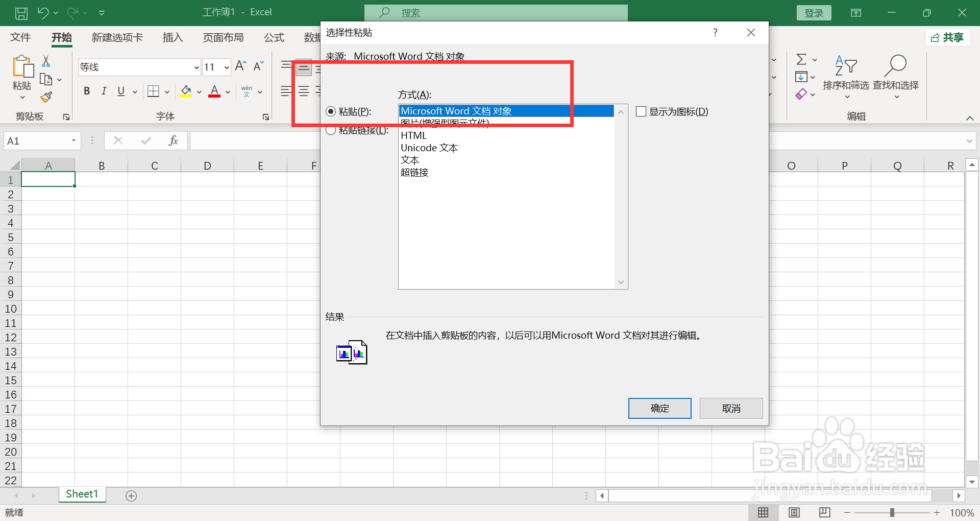Open 排序和筛选 sort and filter
The width and height of the screenshot is (980, 521).
point(846,77)
